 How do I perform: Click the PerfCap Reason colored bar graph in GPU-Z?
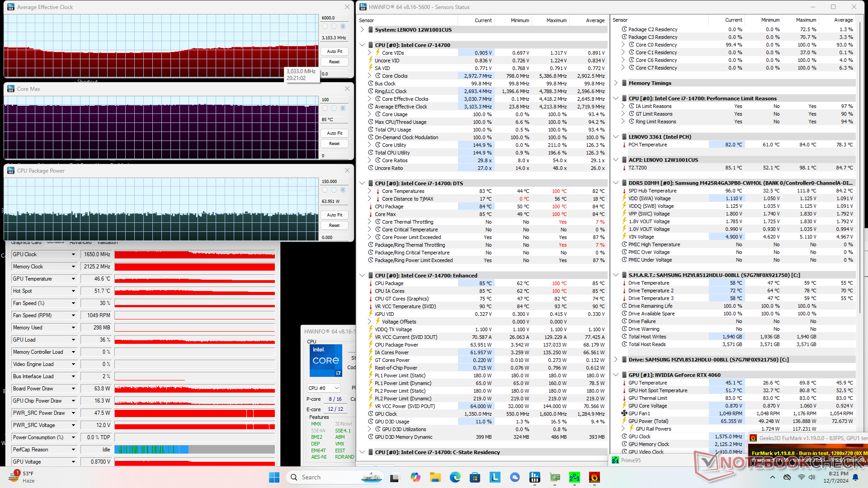[x=194, y=450]
